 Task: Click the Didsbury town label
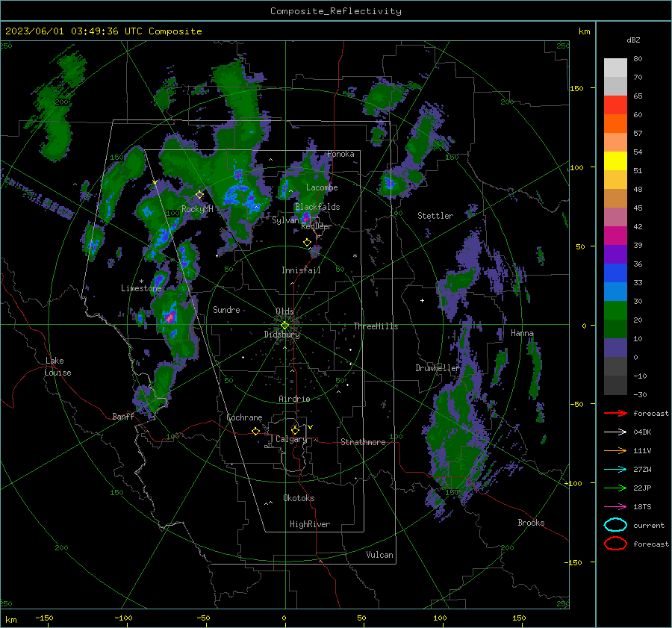[x=281, y=335]
